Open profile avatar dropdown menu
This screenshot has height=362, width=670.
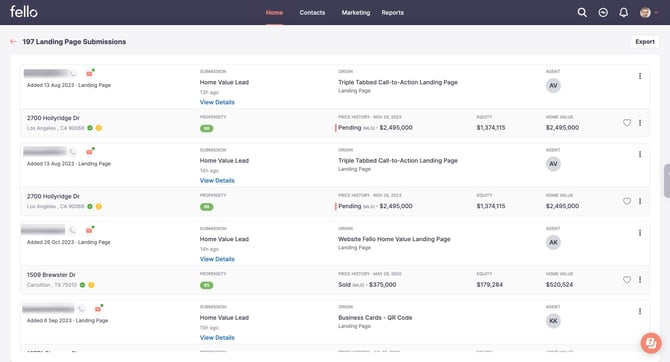click(649, 12)
